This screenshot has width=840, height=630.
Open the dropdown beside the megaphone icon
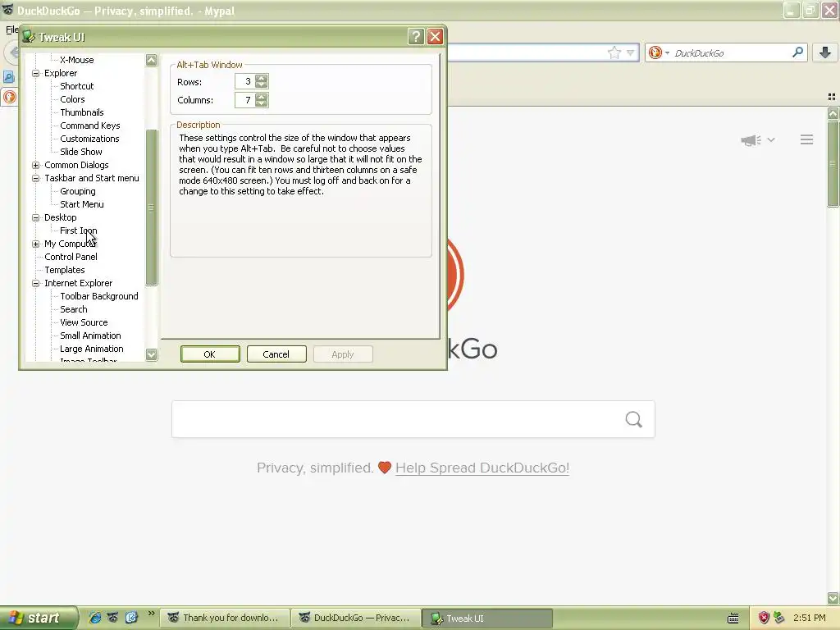tap(771, 139)
